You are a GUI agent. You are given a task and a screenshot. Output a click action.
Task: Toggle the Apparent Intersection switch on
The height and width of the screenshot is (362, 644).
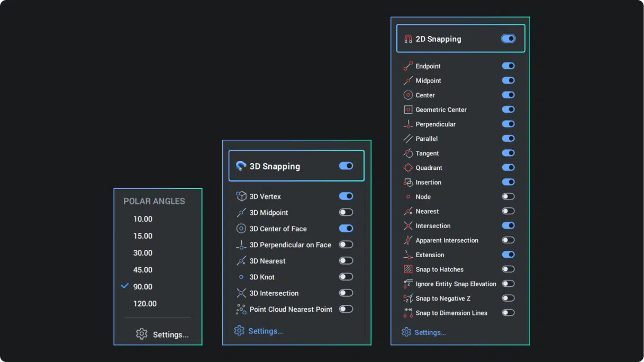coord(508,240)
